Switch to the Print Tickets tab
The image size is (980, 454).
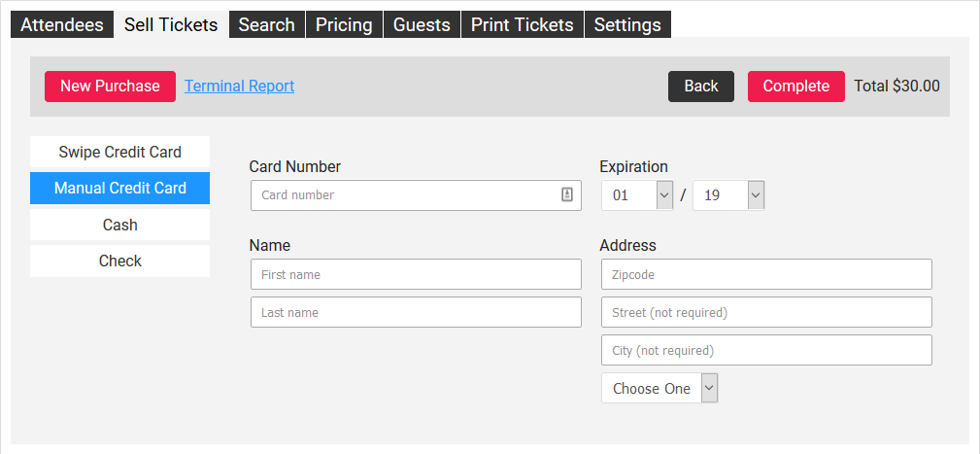(x=523, y=25)
